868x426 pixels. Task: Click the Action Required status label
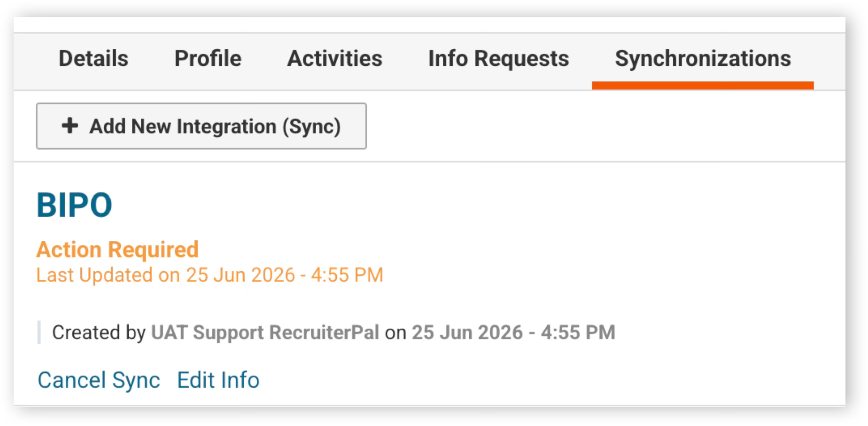click(117, 249)
